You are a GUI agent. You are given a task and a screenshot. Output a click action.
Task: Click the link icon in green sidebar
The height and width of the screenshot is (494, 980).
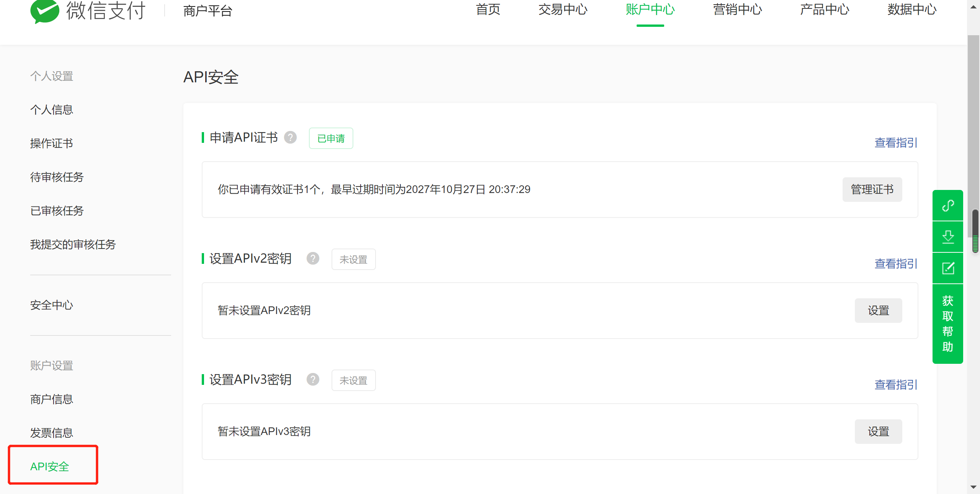click(x=948, y=206)
